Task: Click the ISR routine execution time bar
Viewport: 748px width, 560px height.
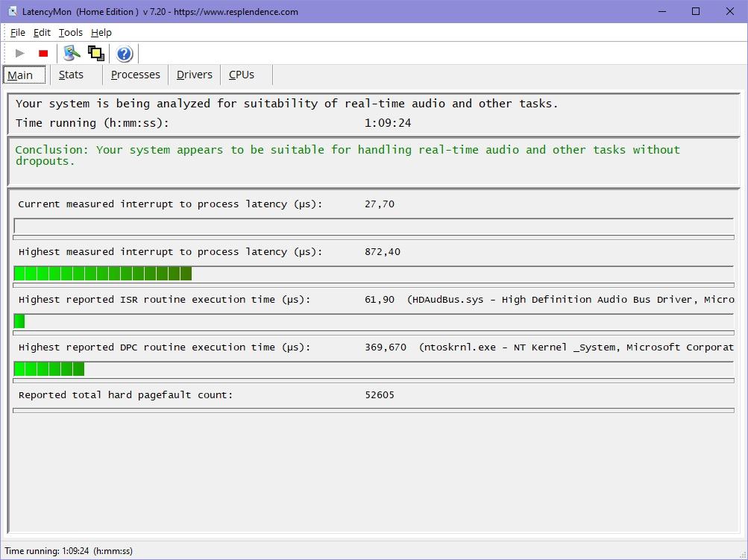Action: 374,321
